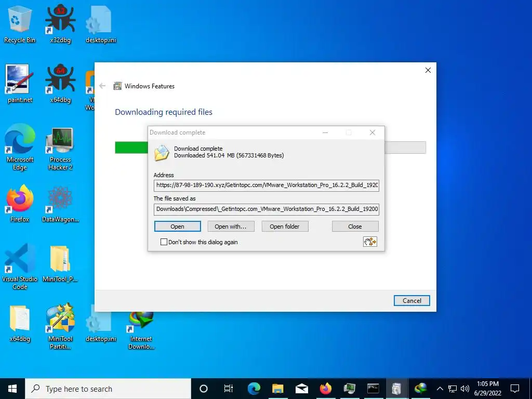Screen dimensions: 532x399
Task: Click the "Downloading required files" heading
Action: tap(164, 112)
